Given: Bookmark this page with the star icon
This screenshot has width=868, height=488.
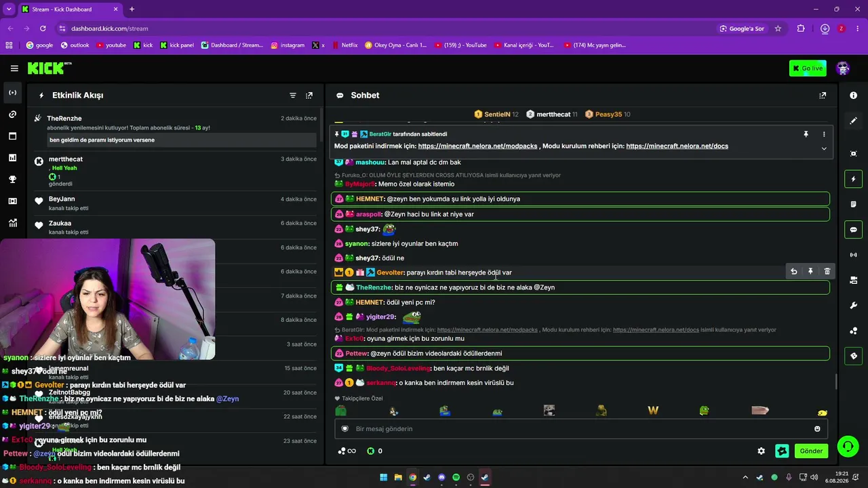Looking at the screenshot, I should tap(778, 28).
